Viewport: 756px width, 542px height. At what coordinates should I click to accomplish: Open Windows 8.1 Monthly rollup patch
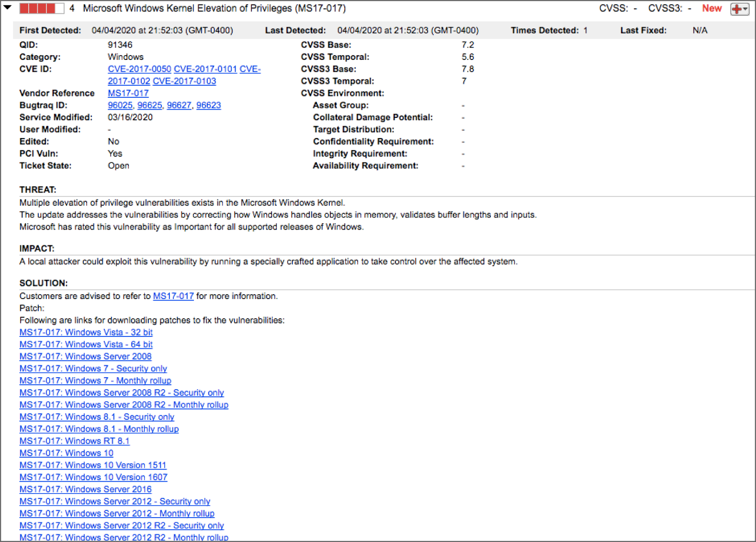tap(99, 429)
